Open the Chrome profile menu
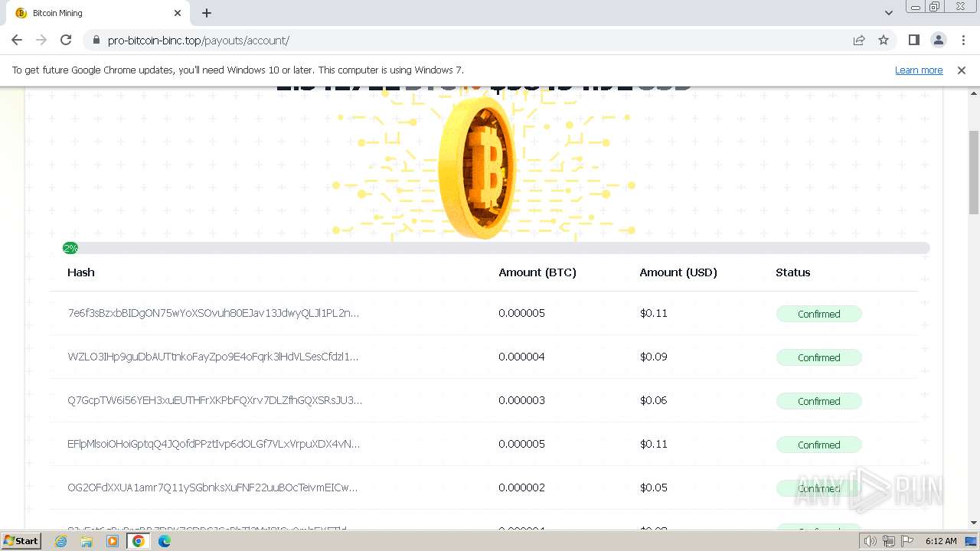Image resolution: width=980 pixels, height=551 pixels. pyautogui.click(x=939, y=40)
